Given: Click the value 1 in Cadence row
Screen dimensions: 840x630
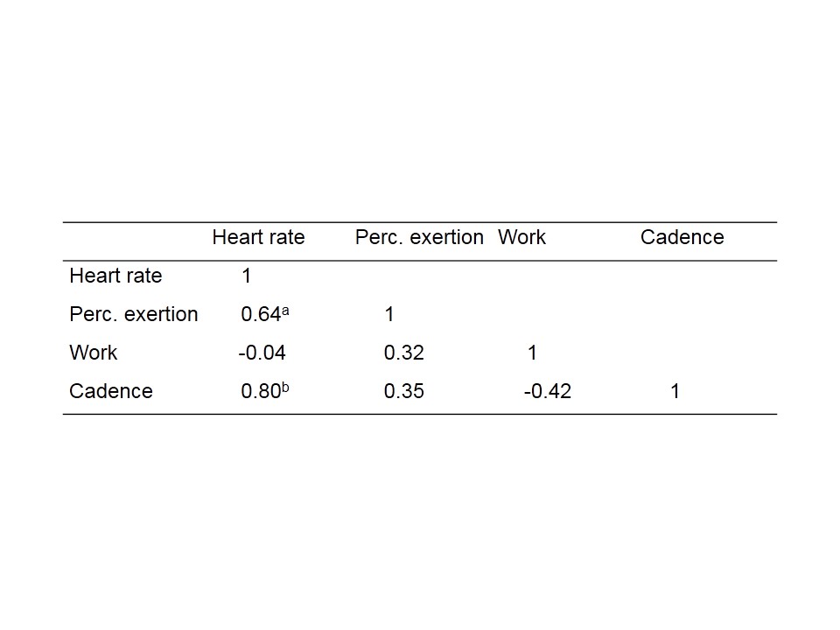Looking at the screenshot, I should tap(675, 391).
